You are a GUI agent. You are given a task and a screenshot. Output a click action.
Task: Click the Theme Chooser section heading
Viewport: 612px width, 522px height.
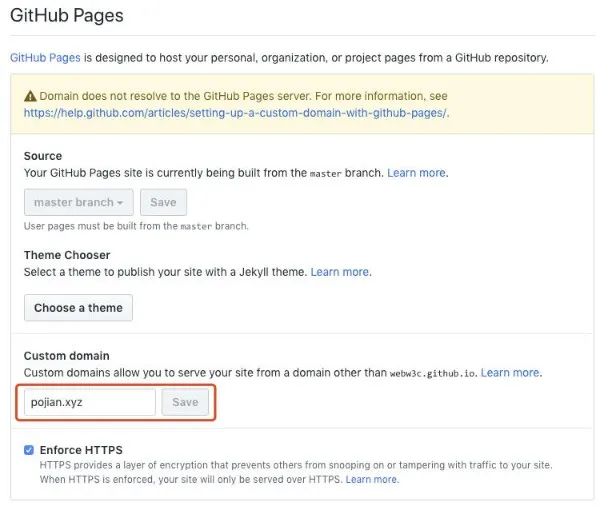point(67,255)
